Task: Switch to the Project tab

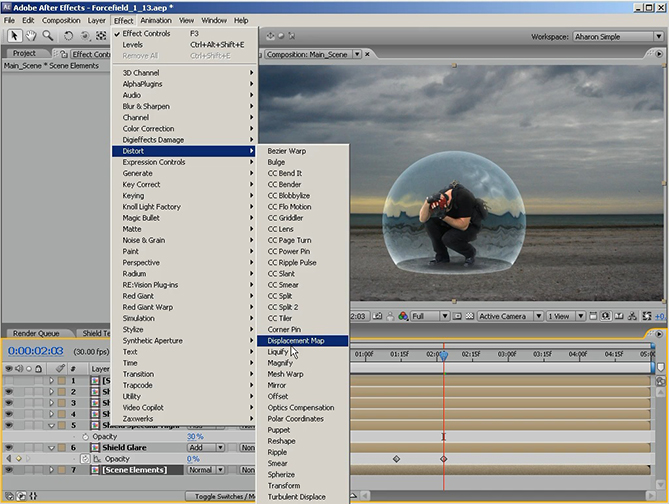Action: [x=24, y=53]
